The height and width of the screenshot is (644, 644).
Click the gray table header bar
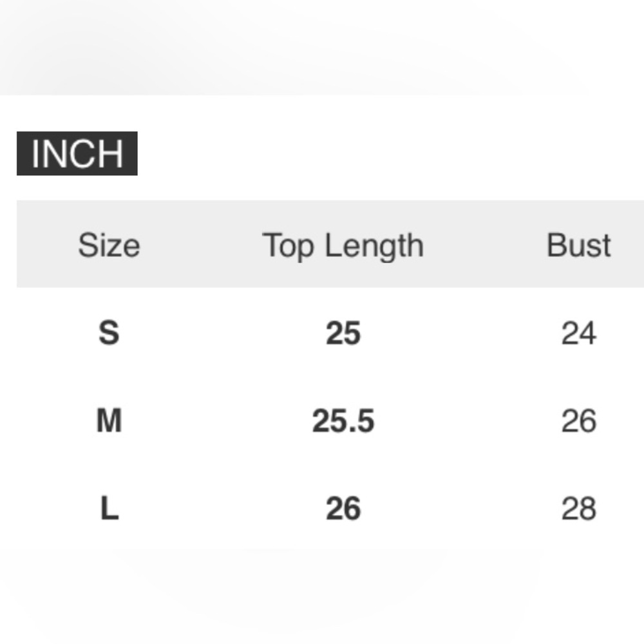pyautogui.click(x=330, y=244)
